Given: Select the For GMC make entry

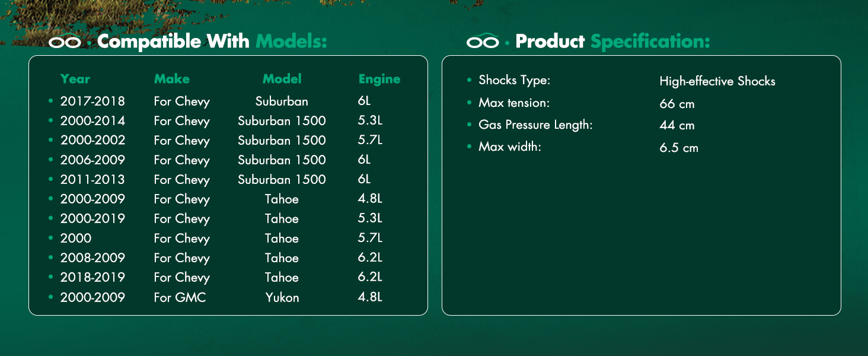Looking at the screenshot, I should tap(180, 297).
